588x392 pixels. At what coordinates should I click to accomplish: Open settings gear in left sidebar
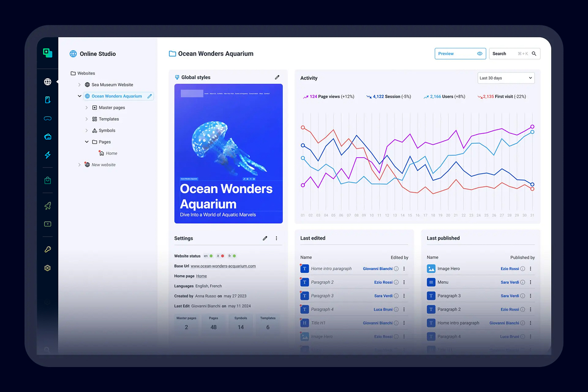(x=48, y=268)
